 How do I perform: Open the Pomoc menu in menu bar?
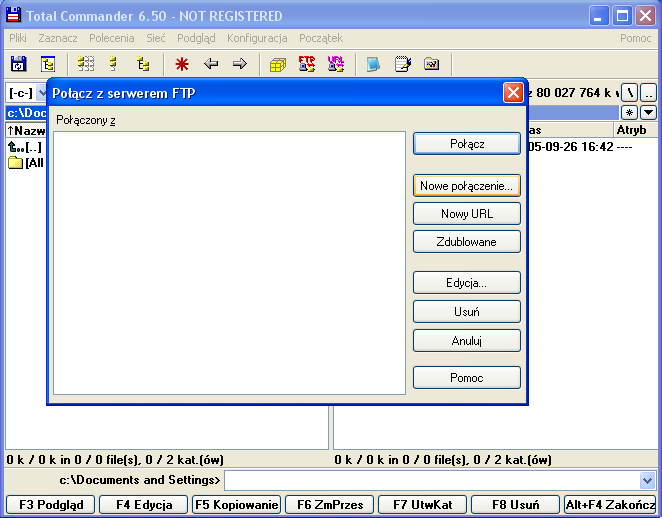pyautogui.click(x=635, y=38)
